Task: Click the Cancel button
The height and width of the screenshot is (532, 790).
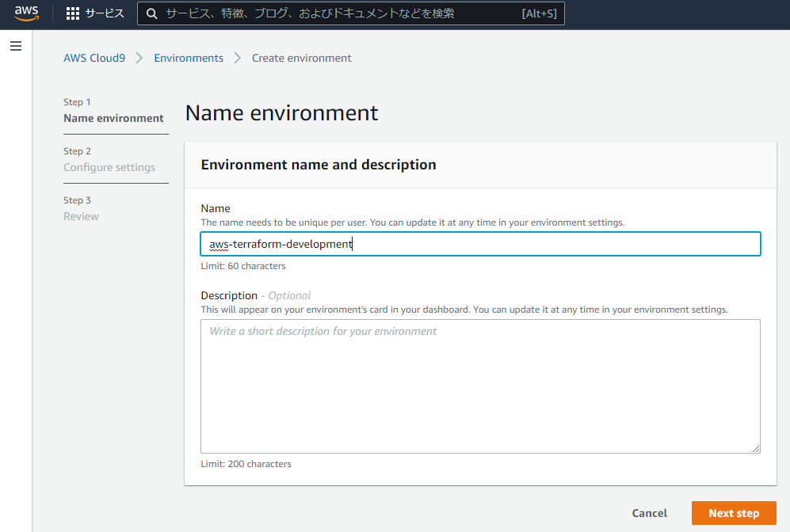Action: click(x=650, y=513)
